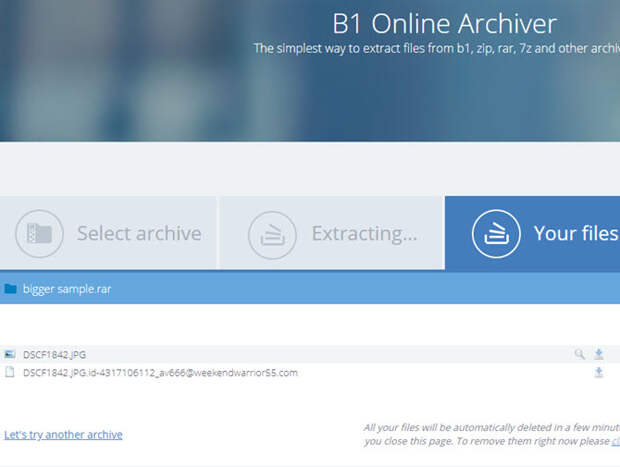Download DSCF1842.JPG using its download arrow
The height and width of the screenshot is (467, 620).
(x=599, y=354)
